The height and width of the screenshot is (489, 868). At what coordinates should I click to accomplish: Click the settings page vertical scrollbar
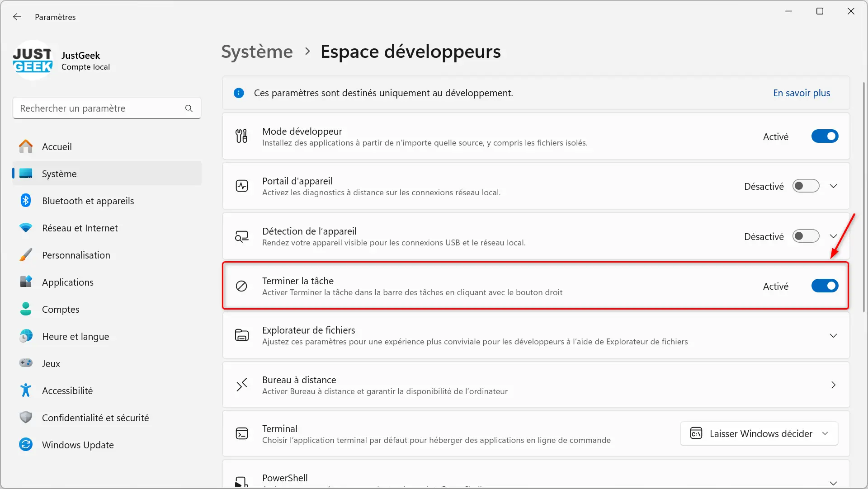tap(863, 197)
